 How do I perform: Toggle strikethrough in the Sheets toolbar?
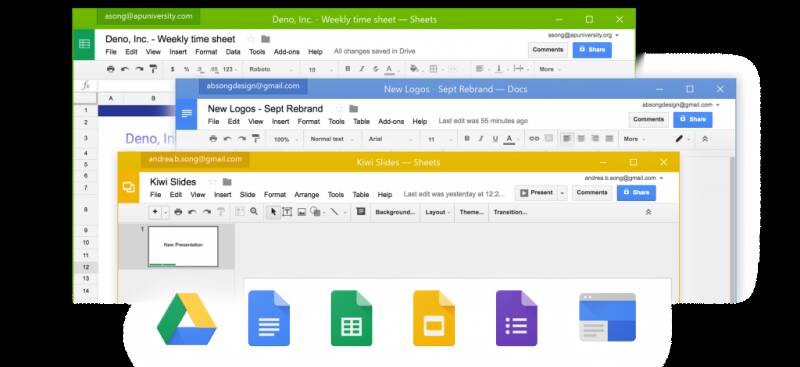pos(376,69)
